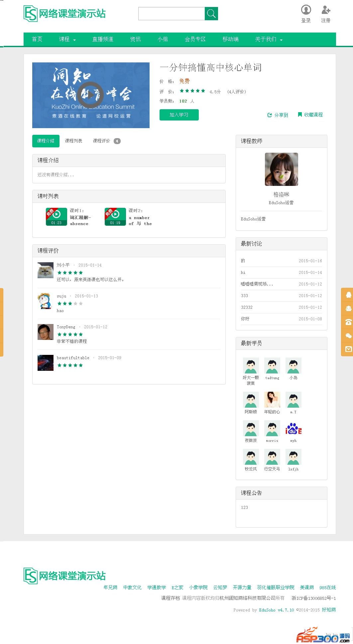This screenshot has width=353, height=644.
Task: Open the telephone sidebar icon
Action: [x=348, y=322]
